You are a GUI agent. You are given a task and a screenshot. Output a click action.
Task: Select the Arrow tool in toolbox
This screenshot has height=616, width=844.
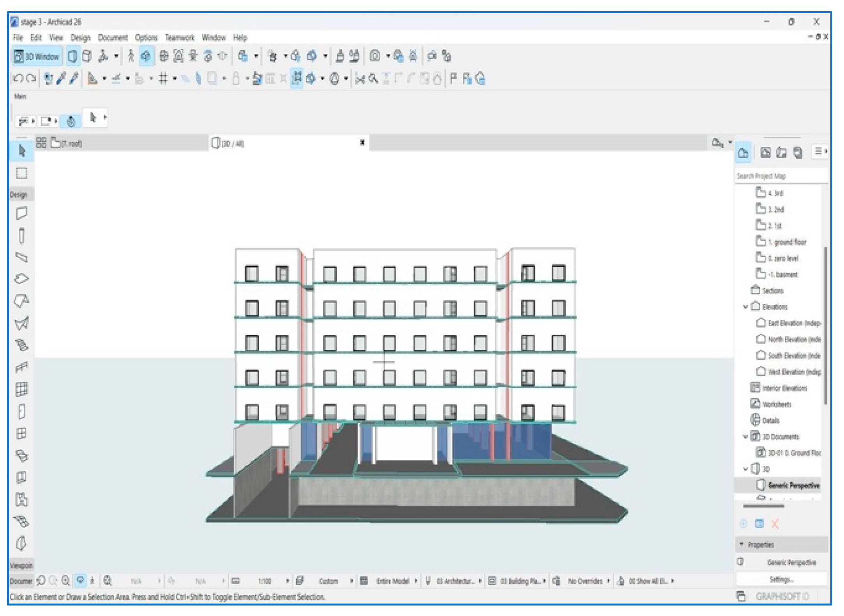(x=22, y=151)
